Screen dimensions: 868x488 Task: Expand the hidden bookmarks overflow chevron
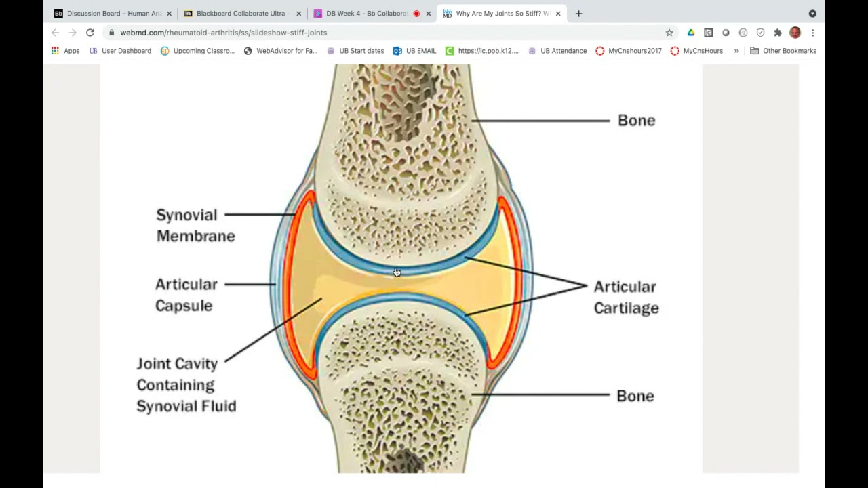click(x=736, y=51)
